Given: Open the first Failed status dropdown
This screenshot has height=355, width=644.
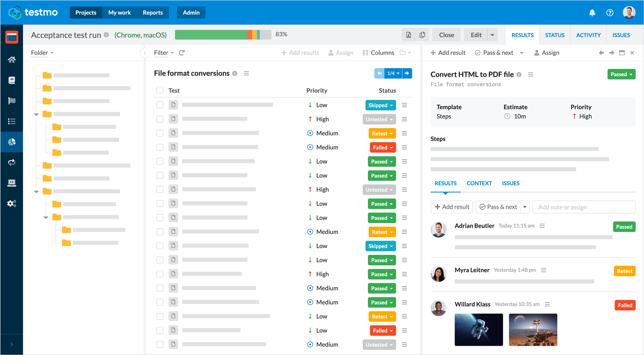Looking at the screenshot, I should [x=383, y=147].
